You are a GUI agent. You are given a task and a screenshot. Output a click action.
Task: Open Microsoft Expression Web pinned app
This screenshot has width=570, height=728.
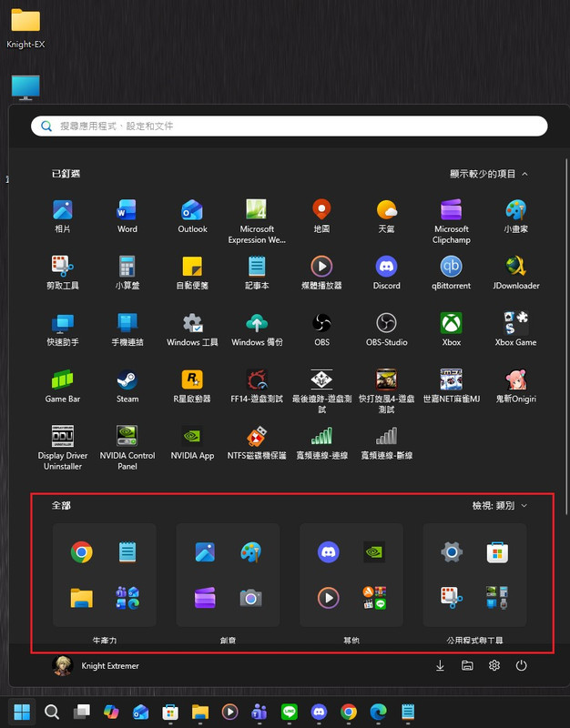coord(257,221)
